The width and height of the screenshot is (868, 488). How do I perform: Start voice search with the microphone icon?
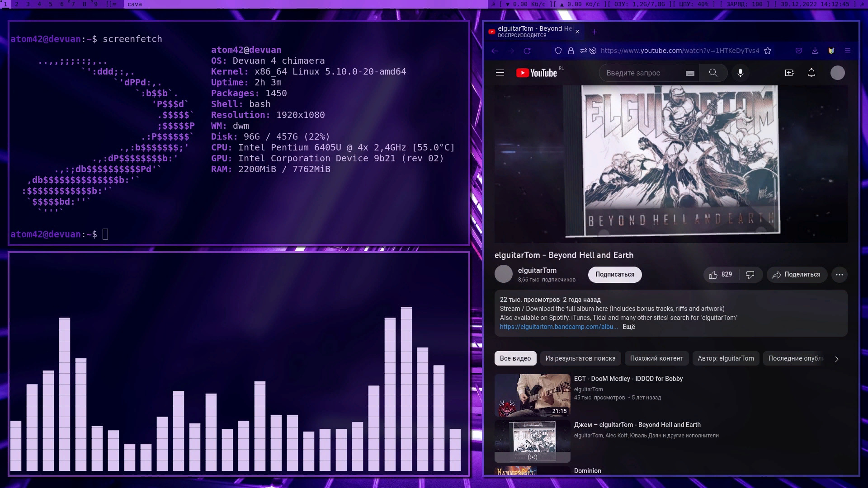[x=740, y=73]
